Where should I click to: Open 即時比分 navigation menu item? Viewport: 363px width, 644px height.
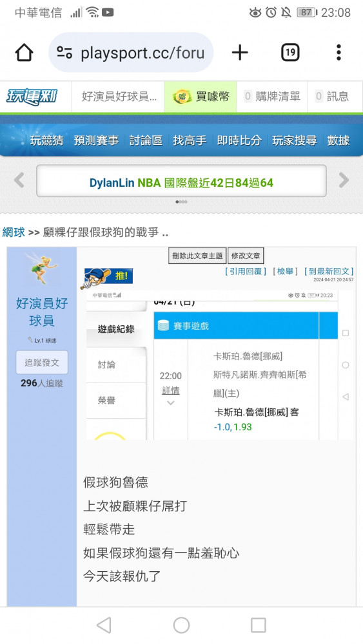(239, 140)
